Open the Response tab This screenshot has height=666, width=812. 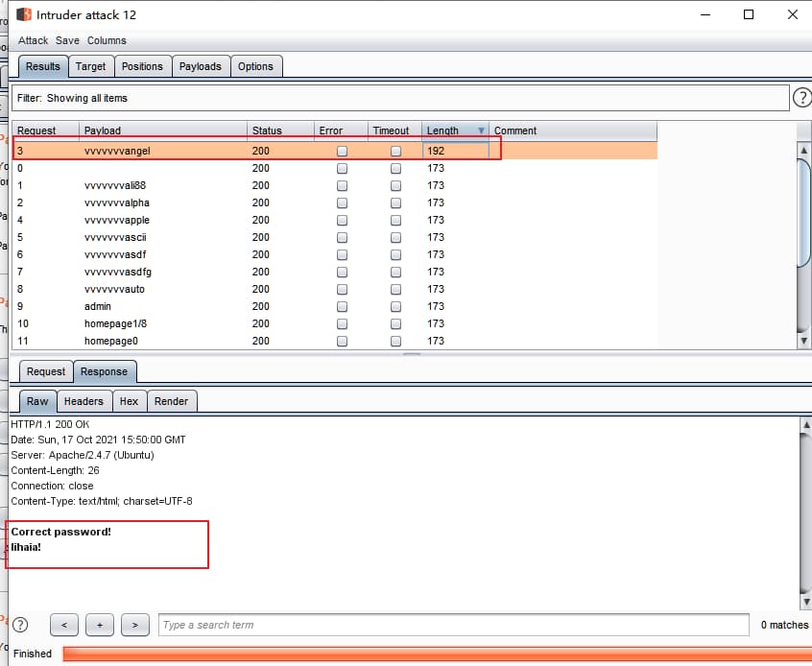pos(104,371)
